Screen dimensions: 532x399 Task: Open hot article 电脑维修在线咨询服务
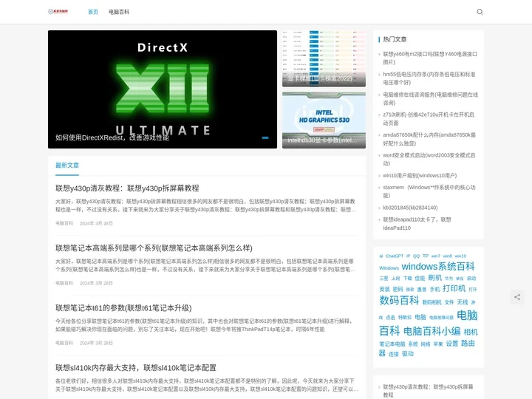pyautogui.click(x=430, y=99)
